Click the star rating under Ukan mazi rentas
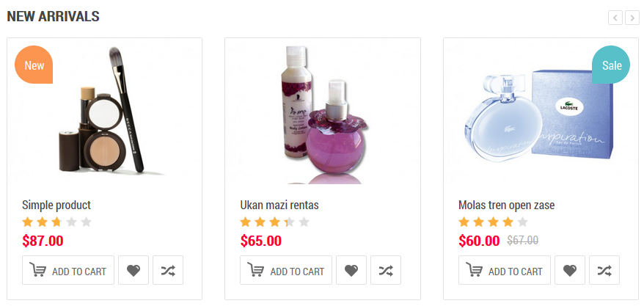Viewport: 644px width, 306px height. click(274, 222)
